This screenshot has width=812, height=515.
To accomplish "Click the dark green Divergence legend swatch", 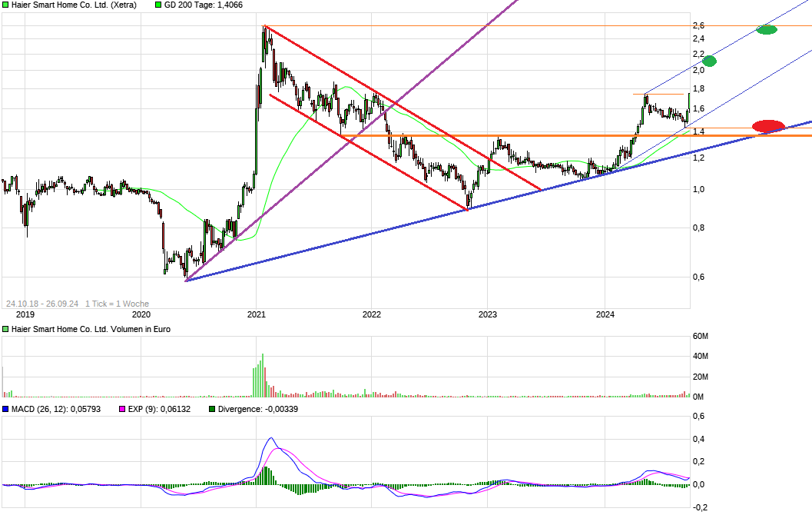I will pyautogui.click(x=212, y=409).
